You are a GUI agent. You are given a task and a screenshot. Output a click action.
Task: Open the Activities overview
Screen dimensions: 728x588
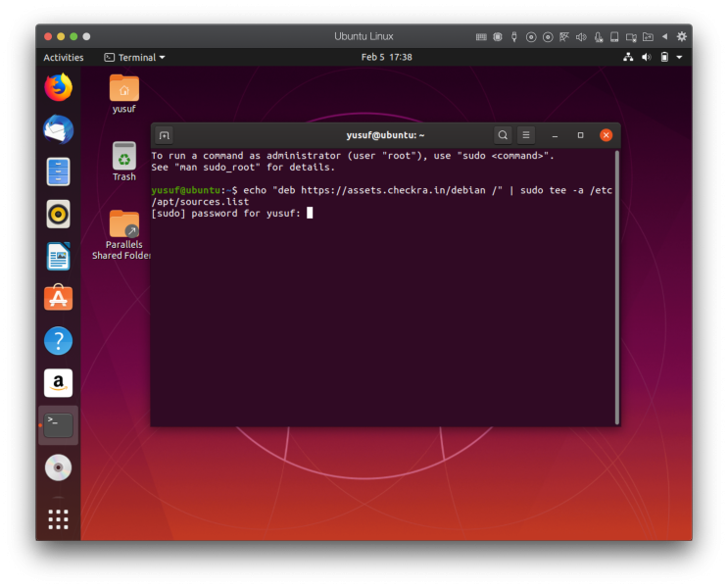[64, 58]
